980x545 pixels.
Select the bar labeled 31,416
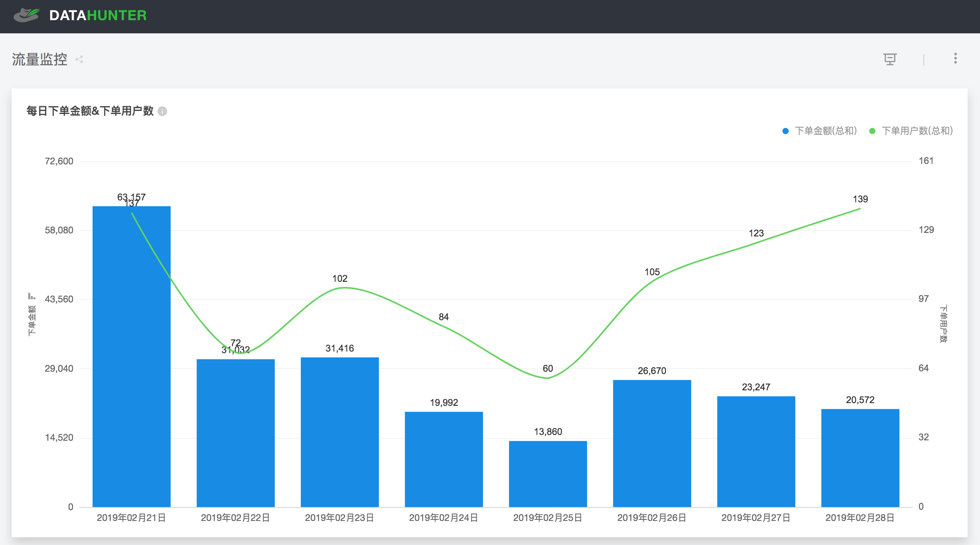click(x=340, y=432)
